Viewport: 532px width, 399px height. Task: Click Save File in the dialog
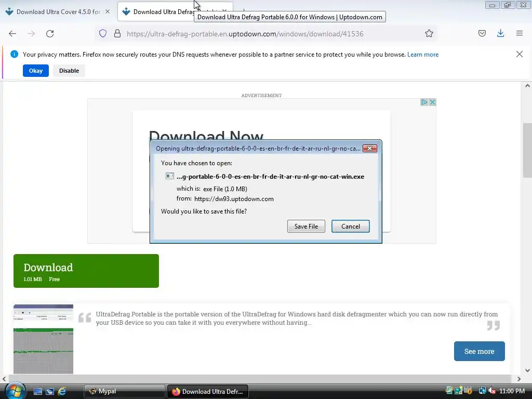pos(306,227)
